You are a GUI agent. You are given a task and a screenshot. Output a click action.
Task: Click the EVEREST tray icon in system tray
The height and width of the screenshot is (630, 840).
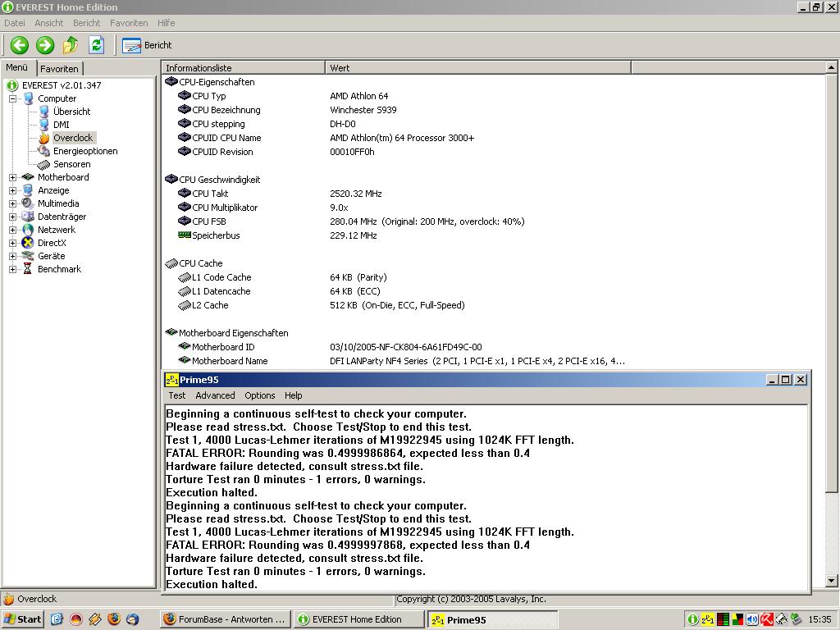click(x=692, y=620)
